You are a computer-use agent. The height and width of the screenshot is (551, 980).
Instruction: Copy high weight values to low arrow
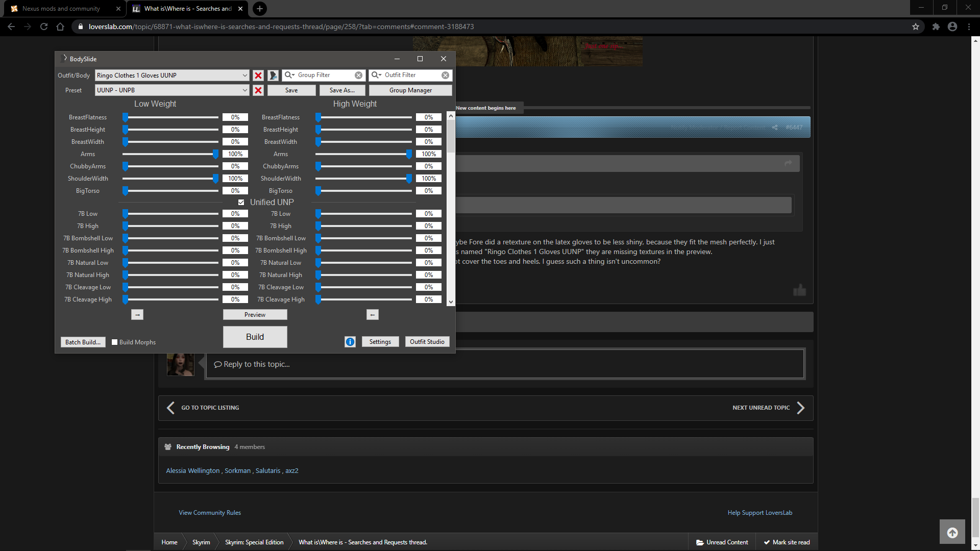click(x=373, y=315)
